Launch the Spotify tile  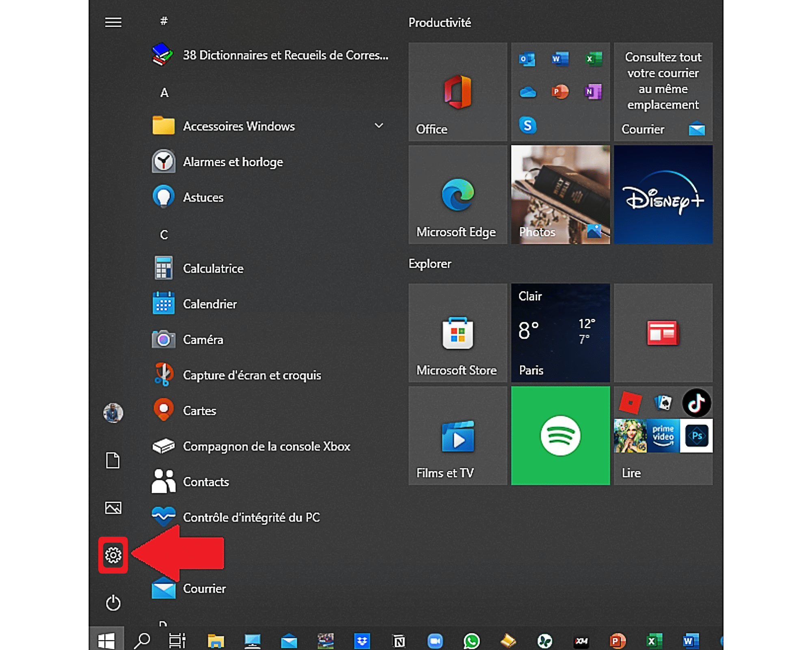tap(560, 435)
